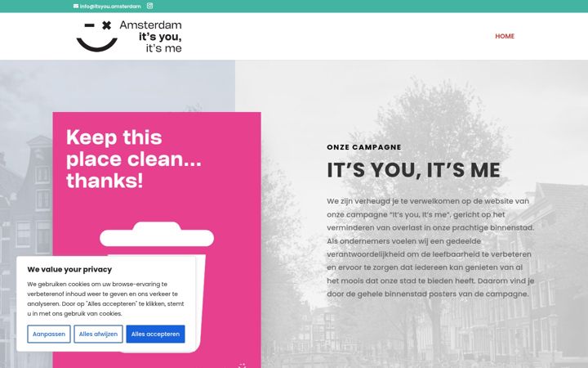Open the Instagram icon in top bar
The height and width of the screenshot is (368, 588).
tap(149, 6)
